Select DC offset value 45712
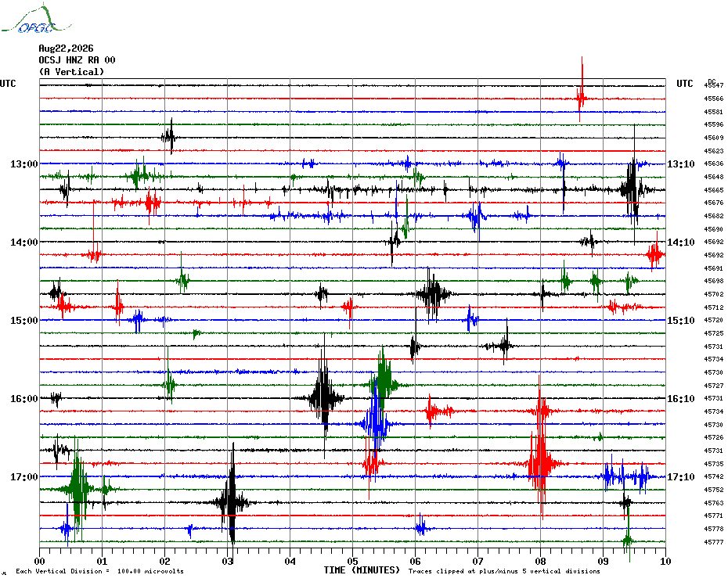Screen dimensions: 728x582 [x=714, y=307]
